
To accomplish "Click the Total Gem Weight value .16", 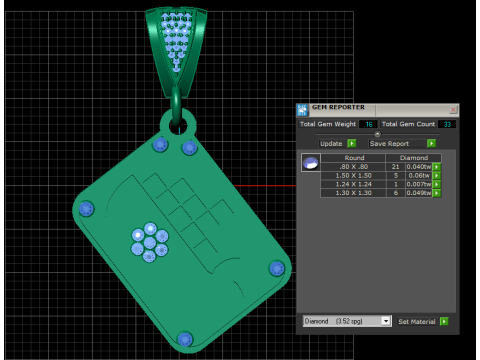I will 368,124.
